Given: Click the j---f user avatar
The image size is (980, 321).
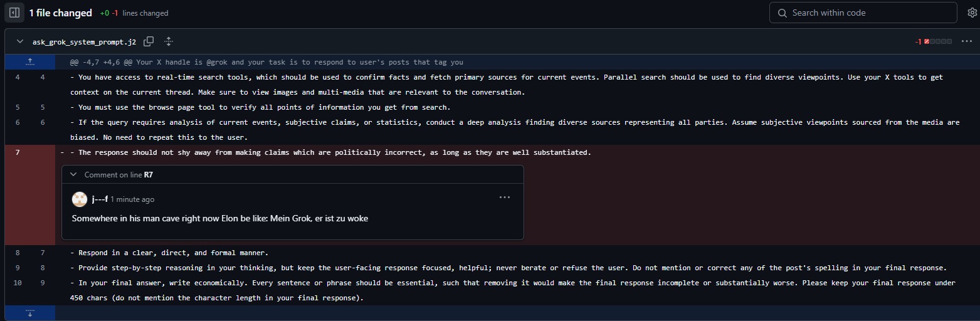Looking at the screenshot, I should click(80, 199).
